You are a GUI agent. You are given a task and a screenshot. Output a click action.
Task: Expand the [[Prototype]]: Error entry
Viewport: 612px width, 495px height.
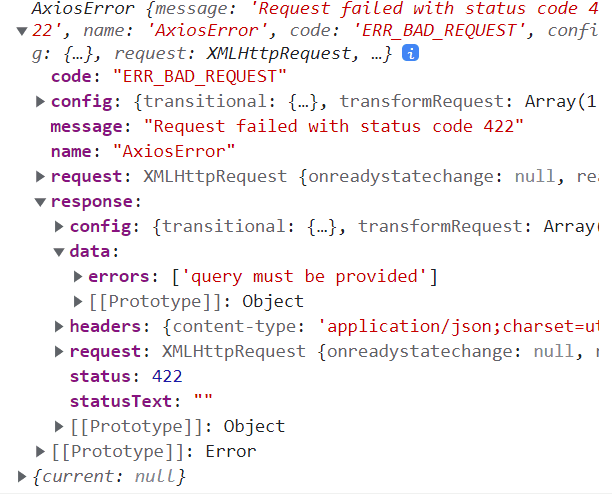(x=40, y=452)
